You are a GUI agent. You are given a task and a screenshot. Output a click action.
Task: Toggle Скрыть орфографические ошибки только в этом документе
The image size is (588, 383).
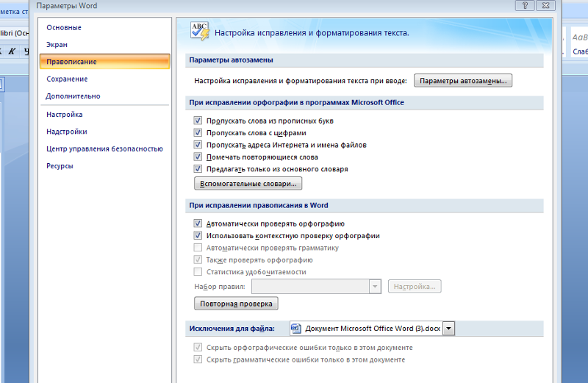(x=198, y=348)
